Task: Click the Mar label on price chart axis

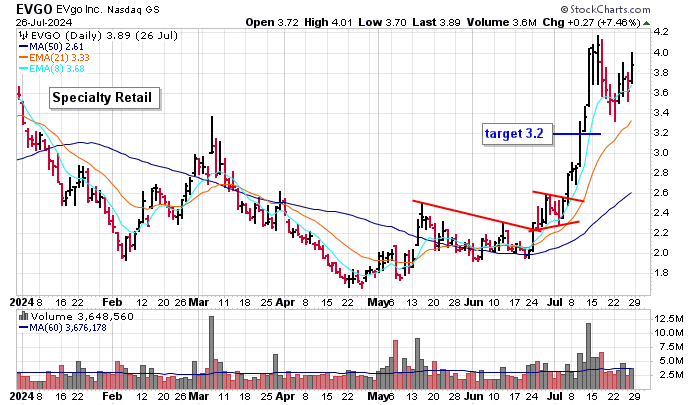Action: tap(199, 302)
